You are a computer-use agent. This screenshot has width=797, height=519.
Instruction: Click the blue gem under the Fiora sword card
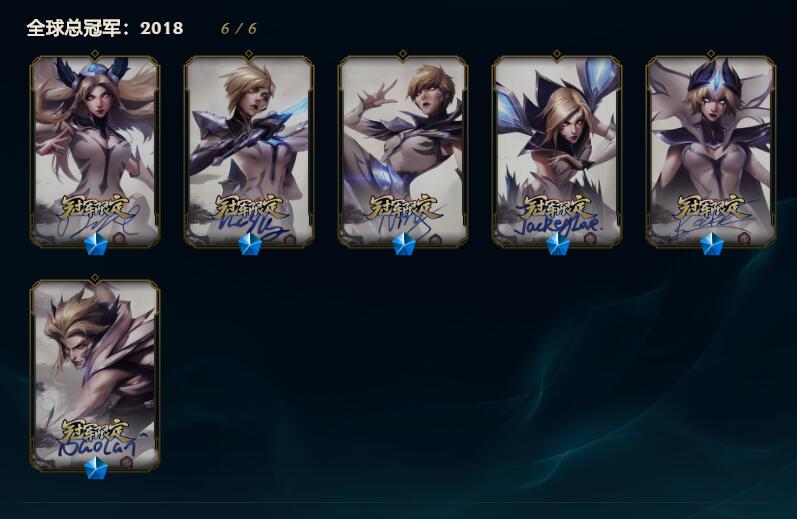click(250, 245)
